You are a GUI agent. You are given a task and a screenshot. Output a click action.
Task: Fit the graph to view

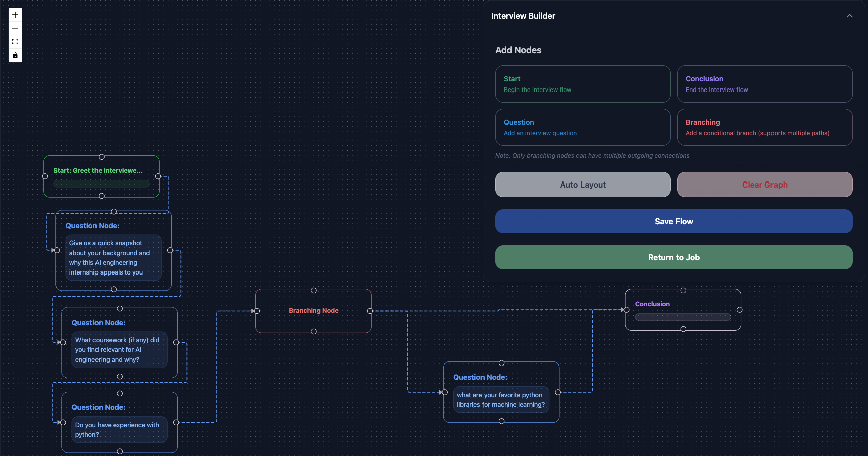(x=15, y=42)
